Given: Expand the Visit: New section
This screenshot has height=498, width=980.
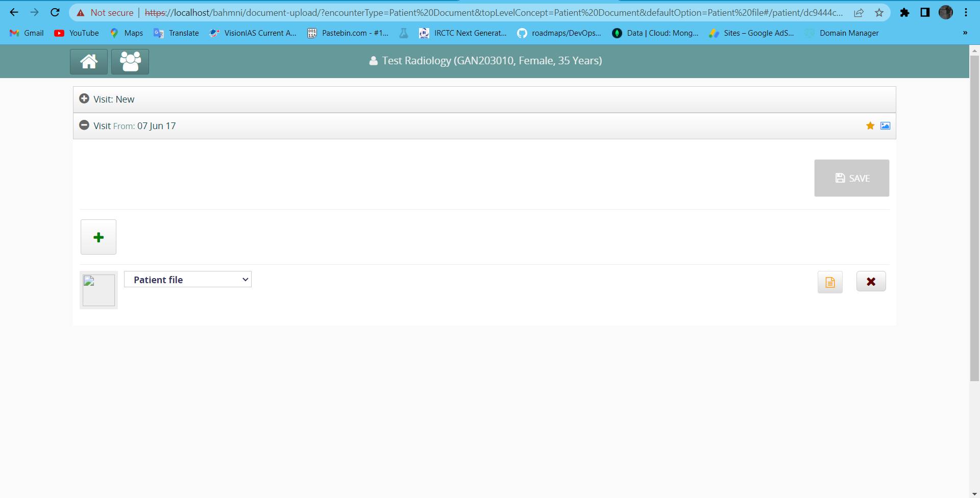Looking at the screenshot, I should [84, 98].
